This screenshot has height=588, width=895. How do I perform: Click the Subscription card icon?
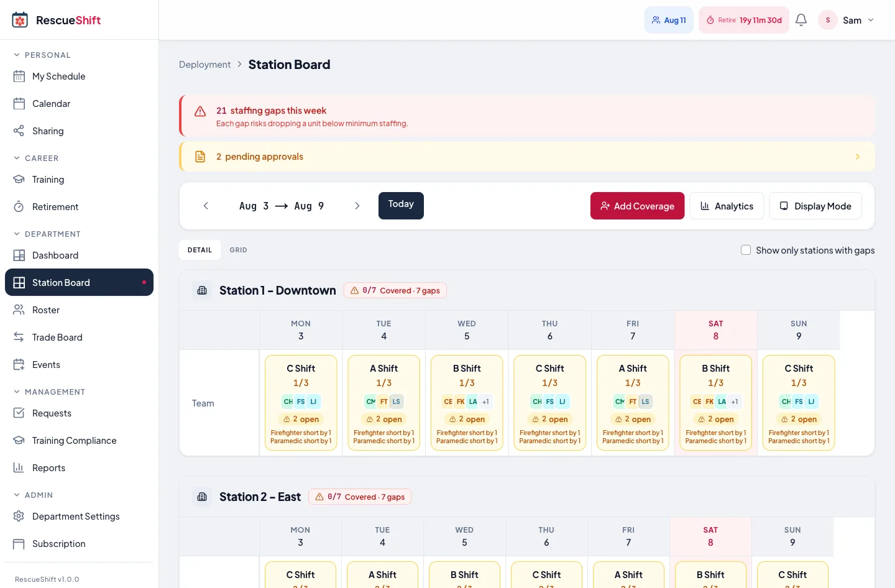(19, 544)
